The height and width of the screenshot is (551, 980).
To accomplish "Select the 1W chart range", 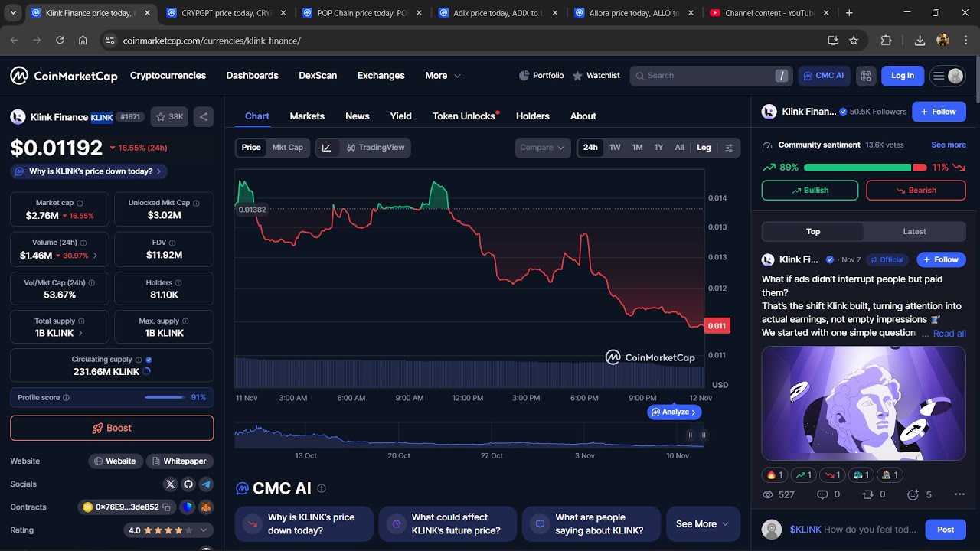I will [x=615, y=148].
